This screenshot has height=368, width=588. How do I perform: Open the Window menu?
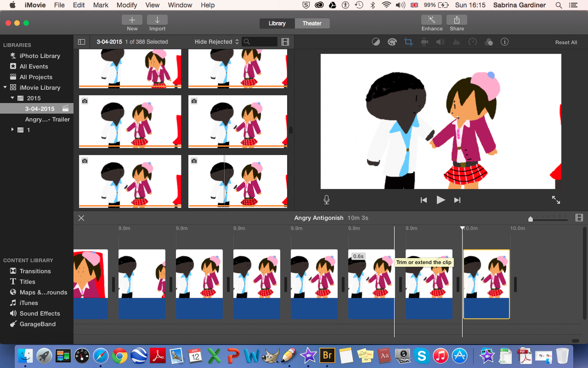click(180, 5)
